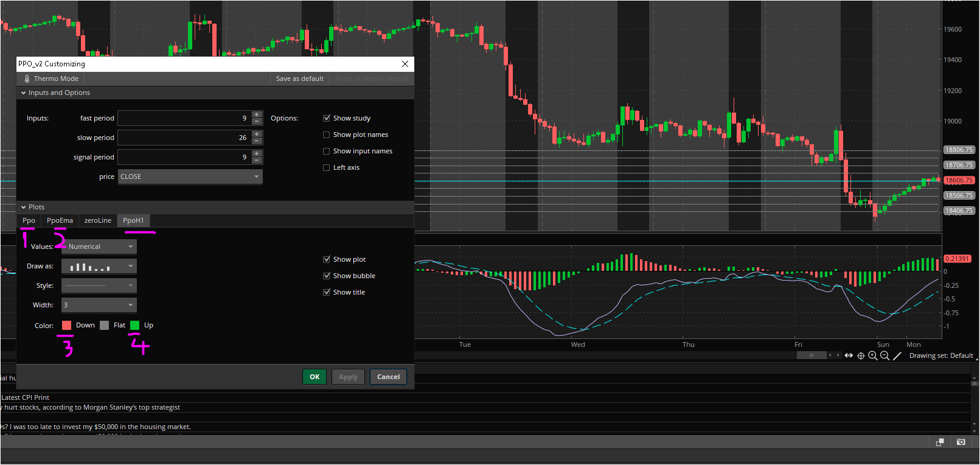Open the line Style dropdown
This screenshot has width=980, height=465.
(99, 285)
